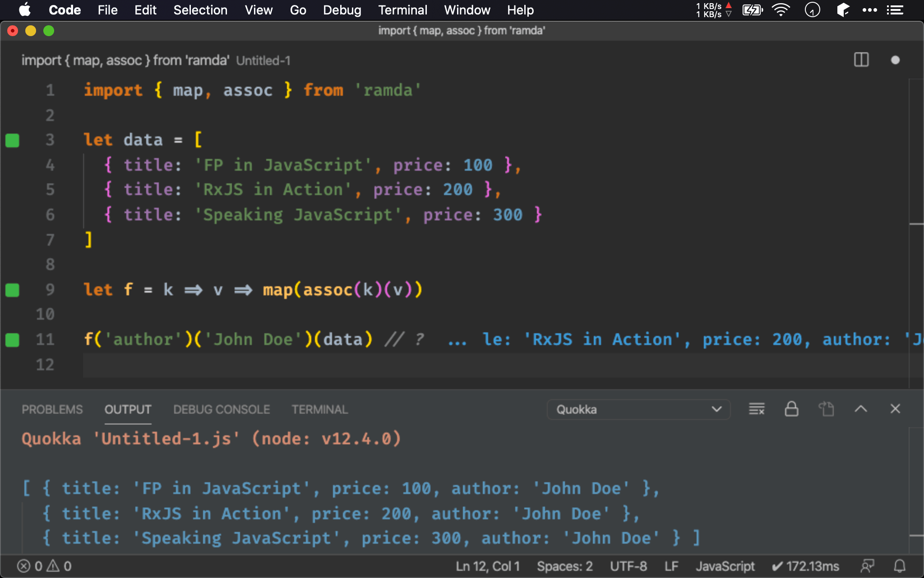Click the 'RxJS in Action' string on line 5

point(273,190)
